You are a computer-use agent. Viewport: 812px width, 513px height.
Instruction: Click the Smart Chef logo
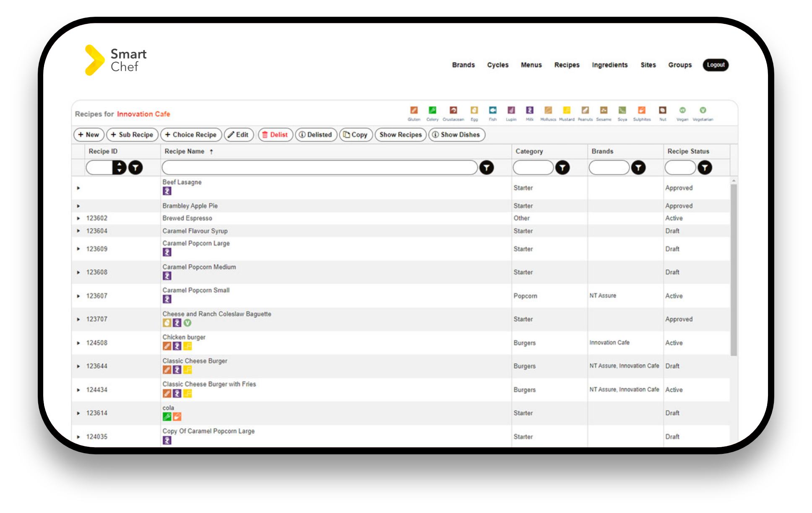115,60
